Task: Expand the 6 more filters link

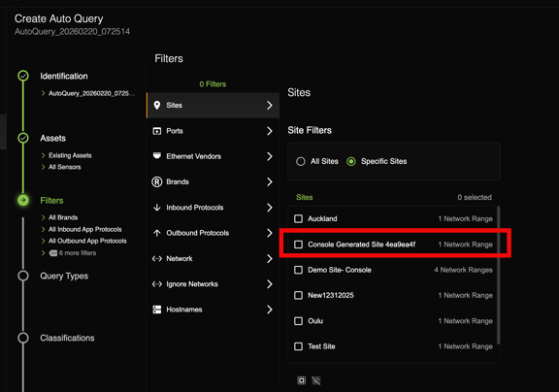Action: point(78,253)
